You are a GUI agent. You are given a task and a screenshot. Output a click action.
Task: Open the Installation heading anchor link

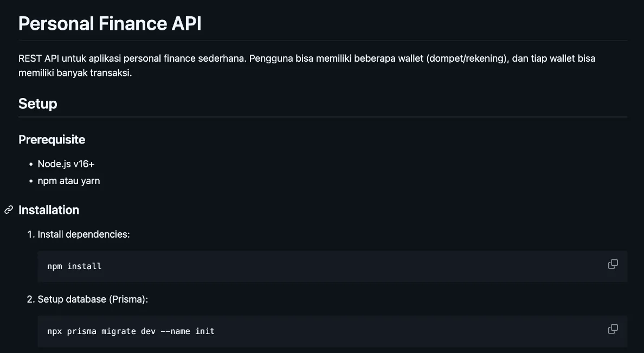[x=9, y=210]
